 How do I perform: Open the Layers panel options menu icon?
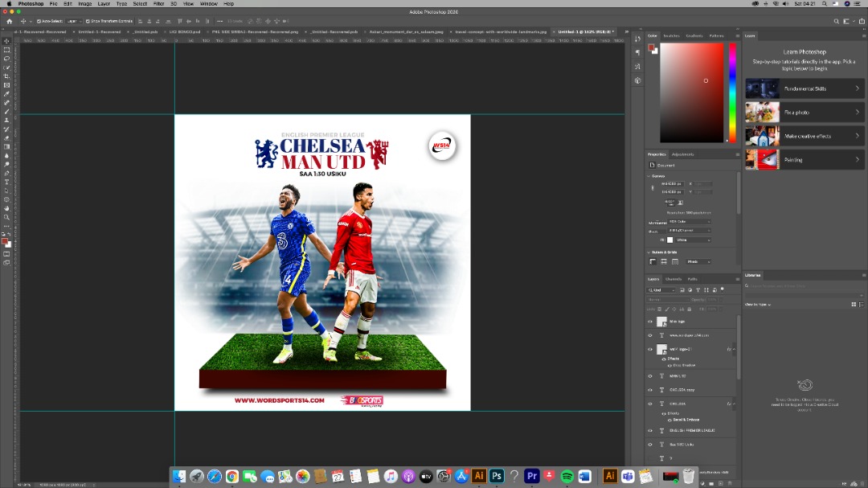click(x=737, y=279)
